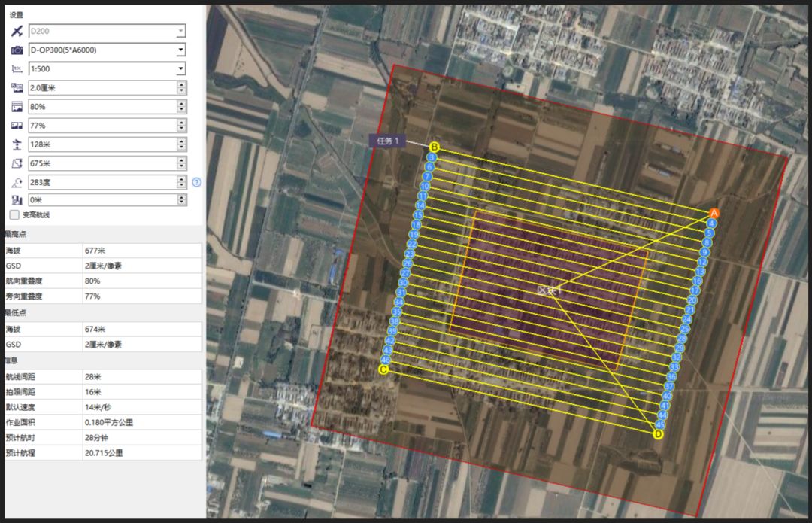Image resolution: width=812 pixels, height=523 pixels.
Task: Click the forward overlap icon beside 80%
Action: [16, 107]
